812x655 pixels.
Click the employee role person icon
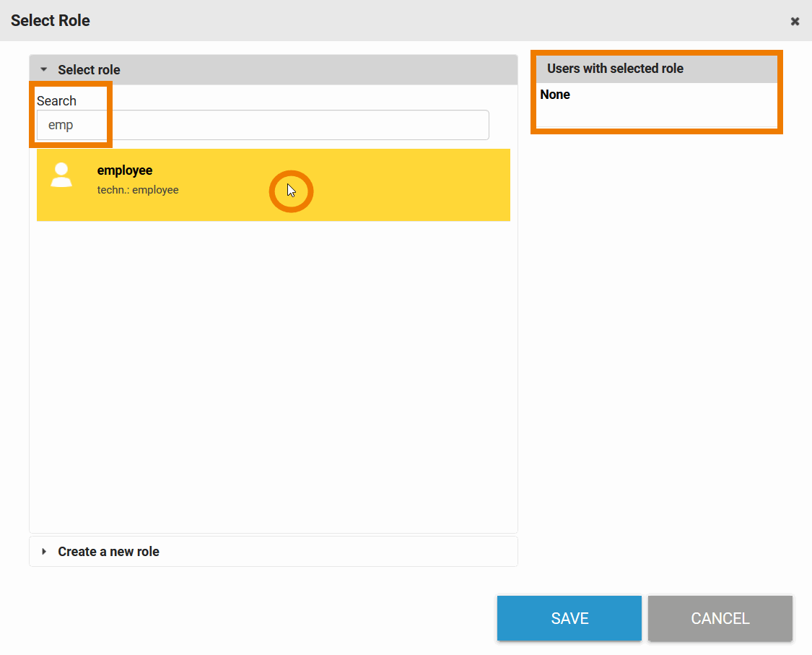(x=61, y=175)
